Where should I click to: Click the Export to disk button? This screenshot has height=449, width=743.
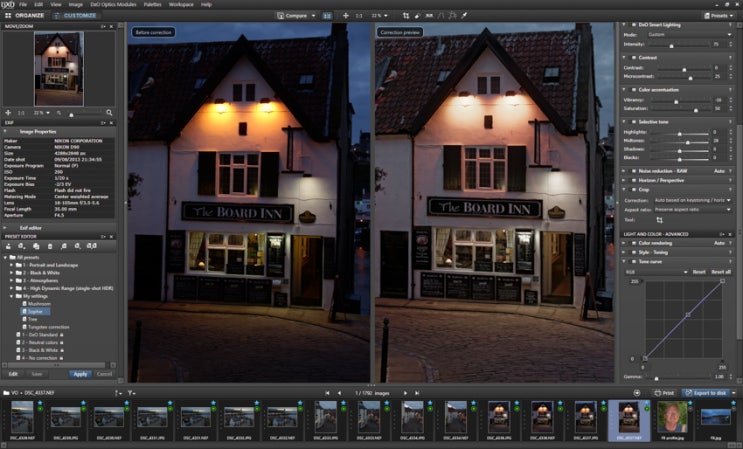click(x=706, y=393)
